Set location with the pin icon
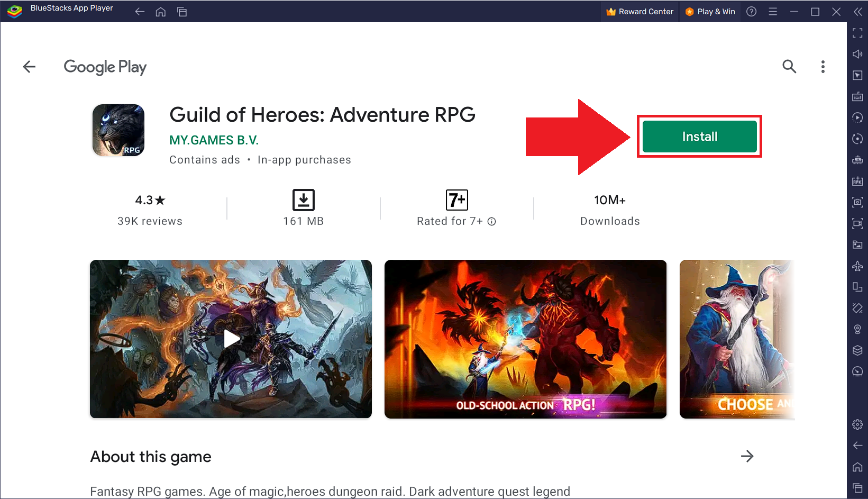This screenshot has width=868, height=499. coord(857,329)
